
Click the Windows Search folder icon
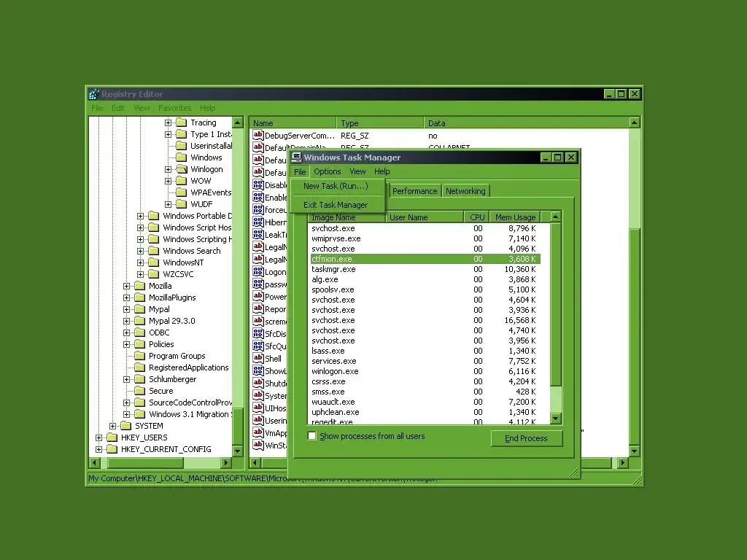click(x=153, y=251)
